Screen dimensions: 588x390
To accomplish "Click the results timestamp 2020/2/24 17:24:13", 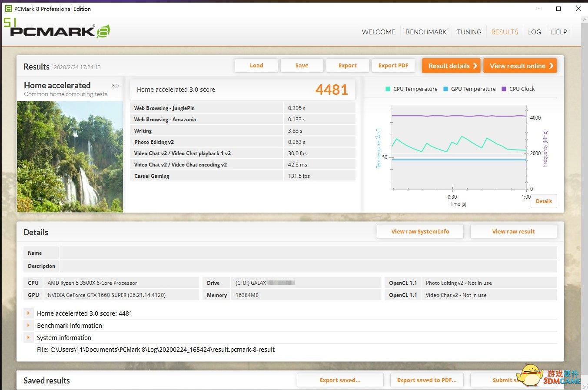I will (x=77, y=67).
